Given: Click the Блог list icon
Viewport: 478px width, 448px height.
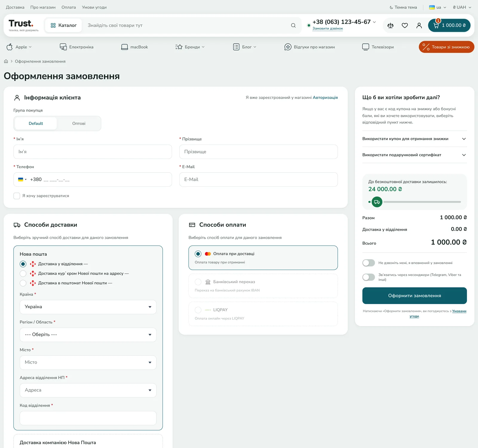Looking at the screenshot, I should tap(236, 47).
